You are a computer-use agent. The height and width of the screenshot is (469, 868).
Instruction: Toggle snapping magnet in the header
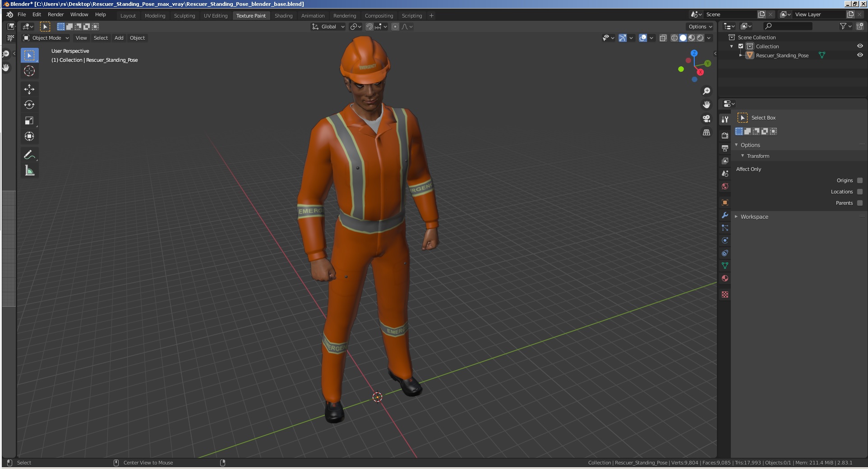[369, 27]
